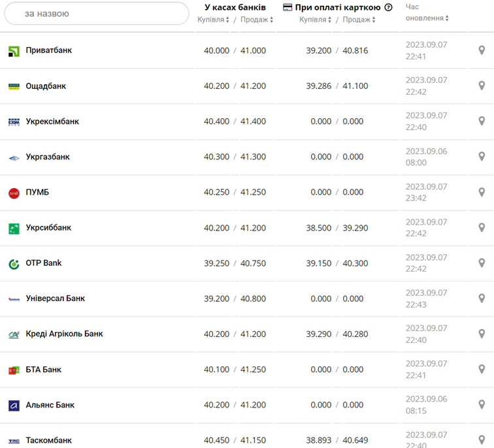The image size is (494, 448).
Task: Sort by Продаж under У касах банків
Action: 256,20
